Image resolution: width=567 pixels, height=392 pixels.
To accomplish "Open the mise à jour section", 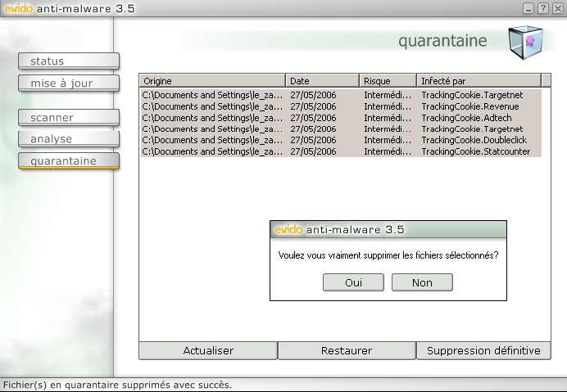I will [x=69, y=83].
